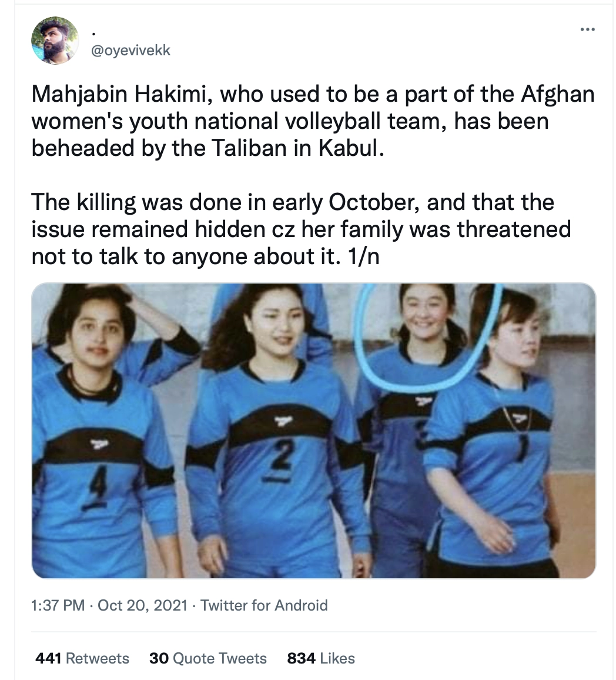This screenshot has width=616, height=680.
Task: Open the Twitter for Android source link
Action: pos(265,605)
